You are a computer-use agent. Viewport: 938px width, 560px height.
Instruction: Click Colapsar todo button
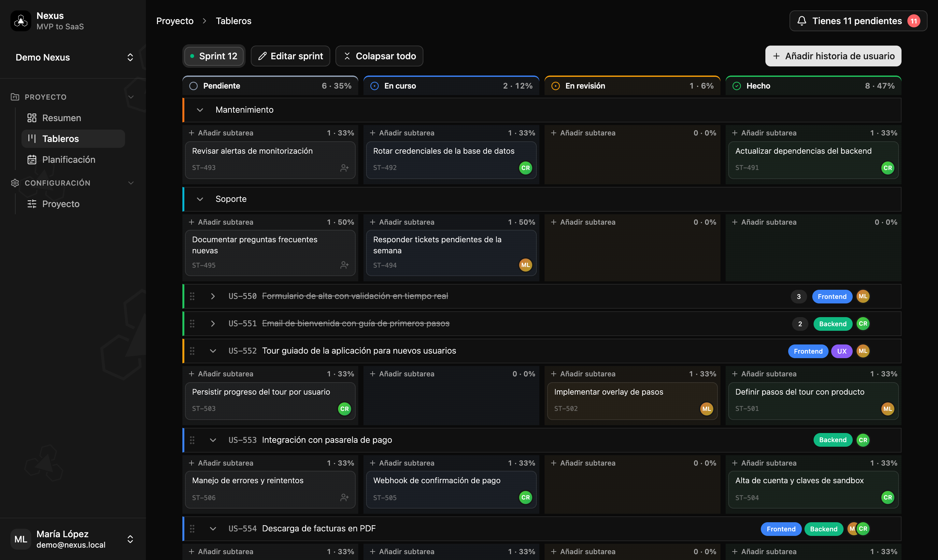click(x=379, y=56)
